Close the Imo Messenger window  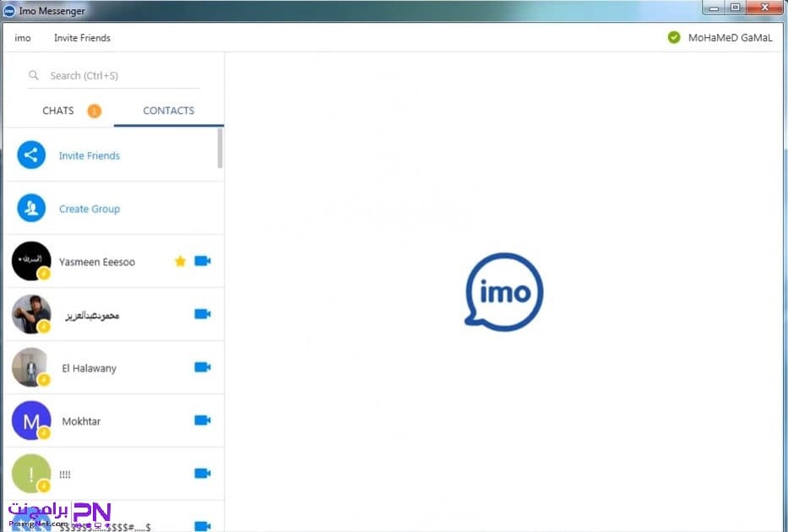(765, 8)
